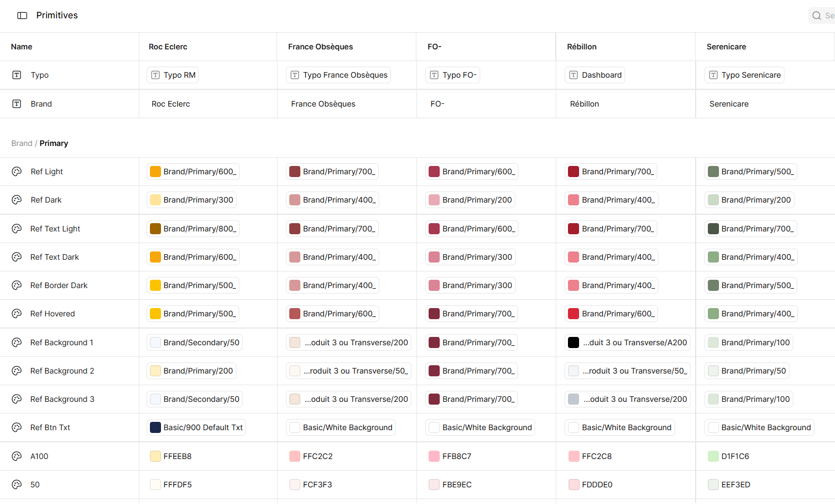This screenshot has width=835, height=504.
Task: Click the text type icon of Brand row
Action: pyautogui.click(x=17, y=104)
